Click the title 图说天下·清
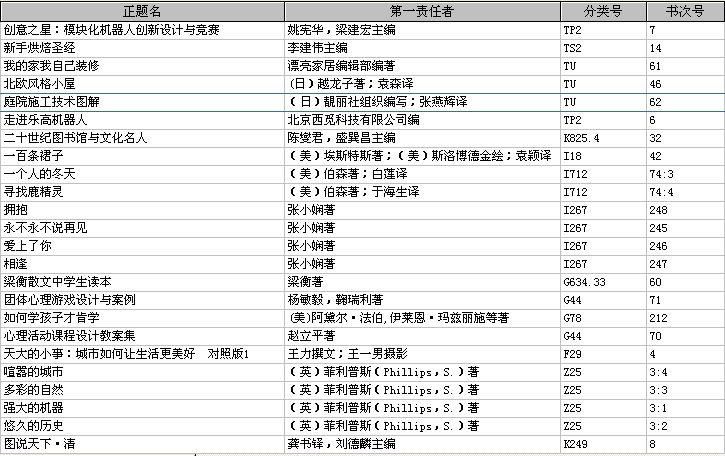This screenshot has height=456, width=725. click(39, 445)
